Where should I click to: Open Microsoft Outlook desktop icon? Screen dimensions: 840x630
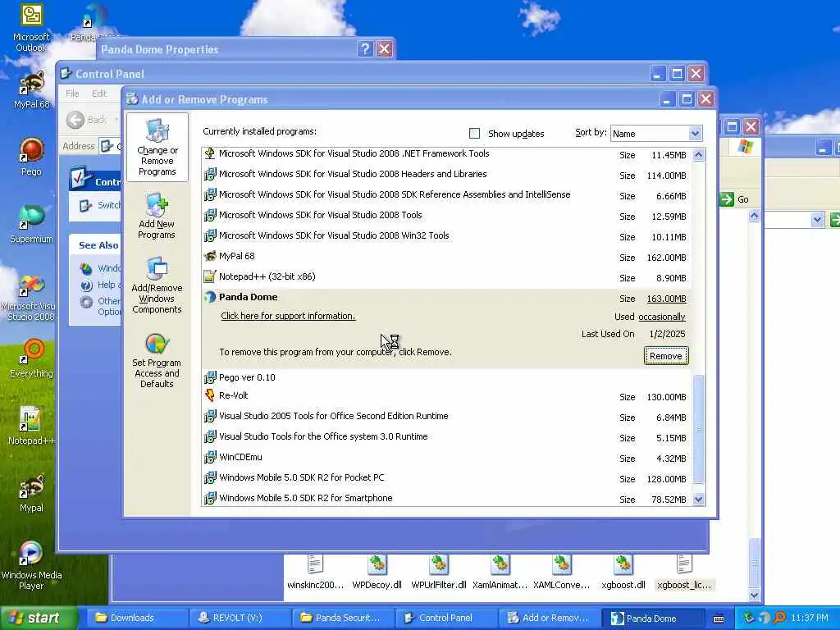tap(32, 29)
